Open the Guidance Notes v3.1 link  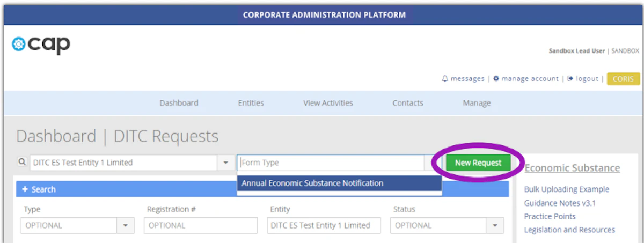coord(560,203)
